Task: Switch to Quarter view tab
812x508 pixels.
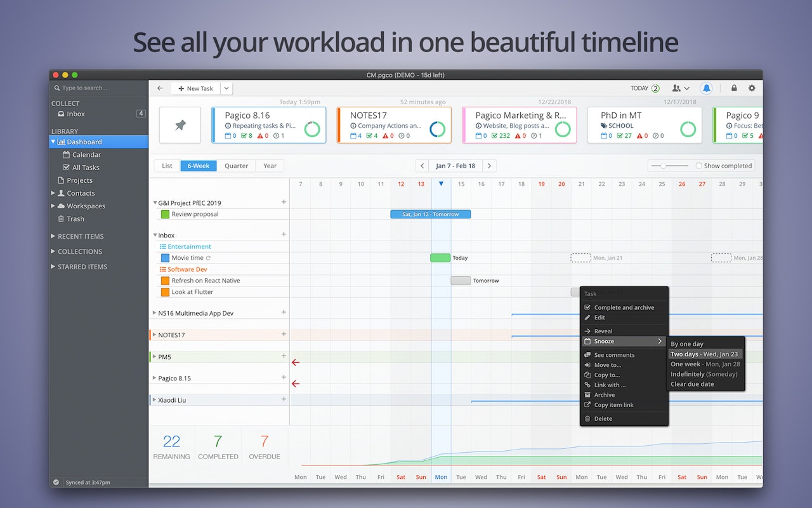Action: [236, 166]
